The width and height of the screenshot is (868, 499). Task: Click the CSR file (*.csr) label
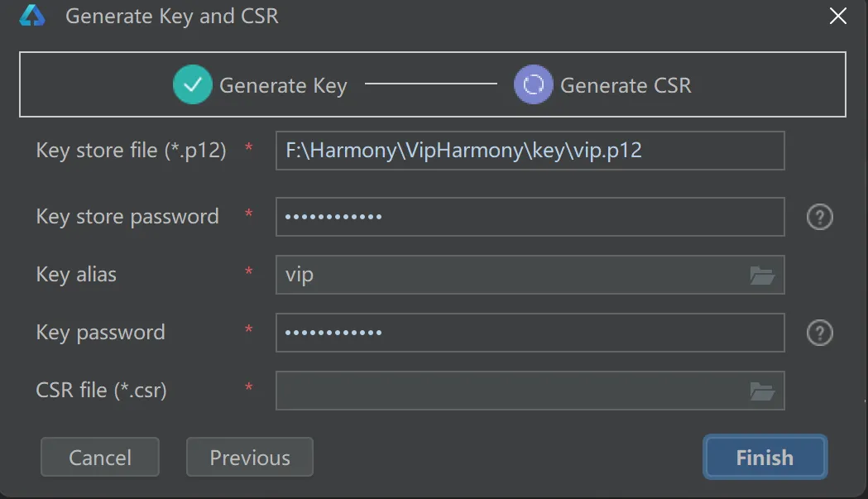tap(101, 391)
